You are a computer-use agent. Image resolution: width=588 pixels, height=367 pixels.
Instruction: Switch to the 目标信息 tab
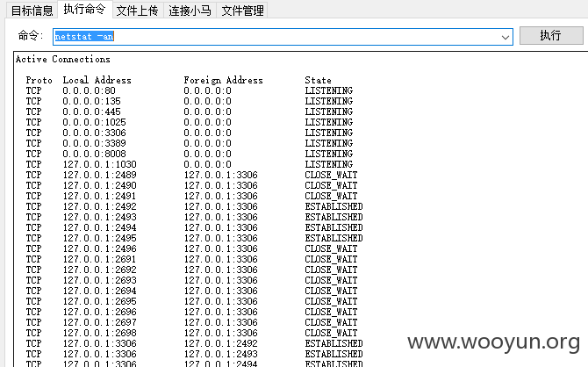[x=32, y=11]
